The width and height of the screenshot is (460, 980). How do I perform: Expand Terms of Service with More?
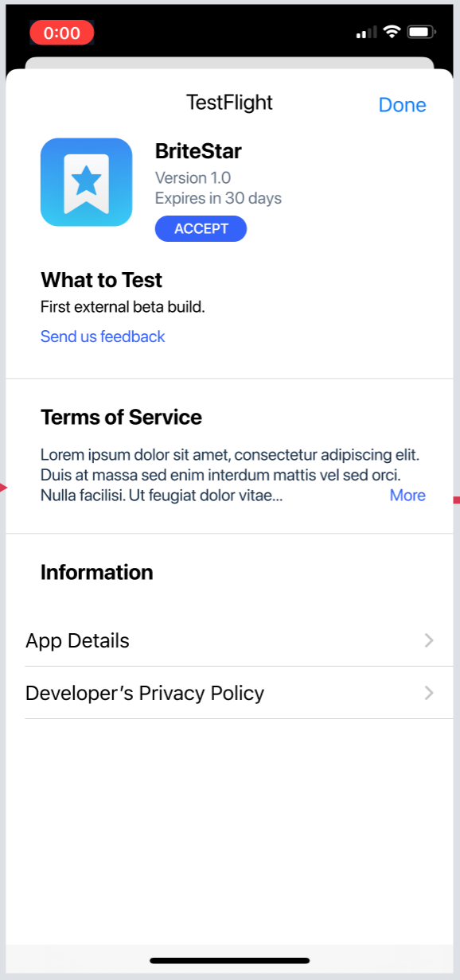(x=407, y=495)
